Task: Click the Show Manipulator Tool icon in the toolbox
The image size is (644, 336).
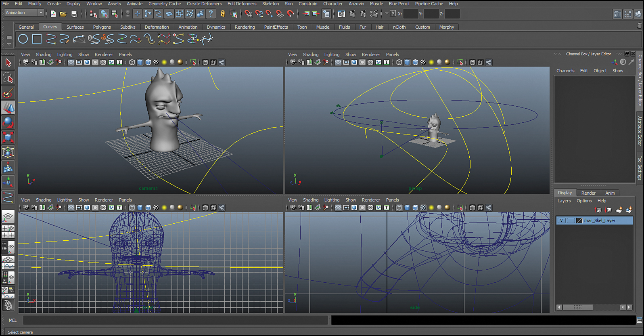Action: coord(8,183)
